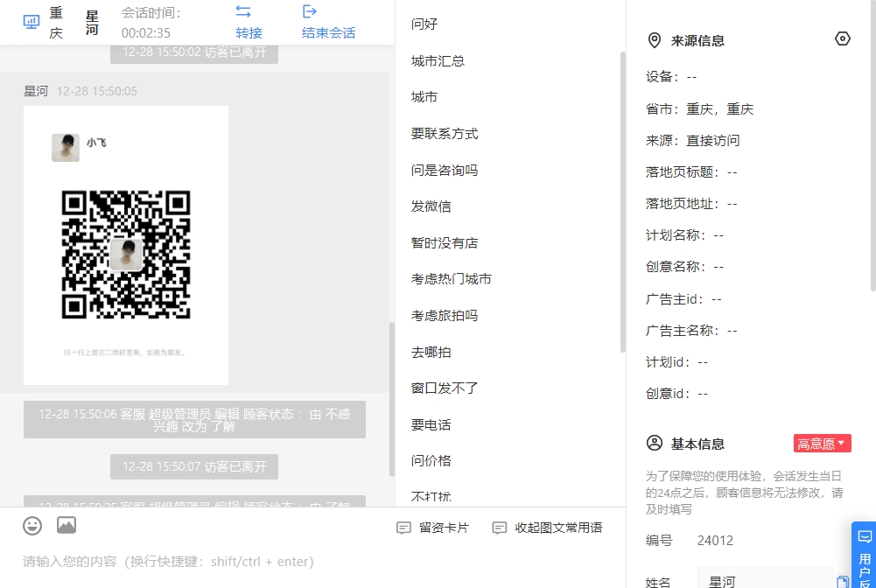876x588 pixels.
Task: Click the chat history scrollbar
Action: (x=392, y=399)
